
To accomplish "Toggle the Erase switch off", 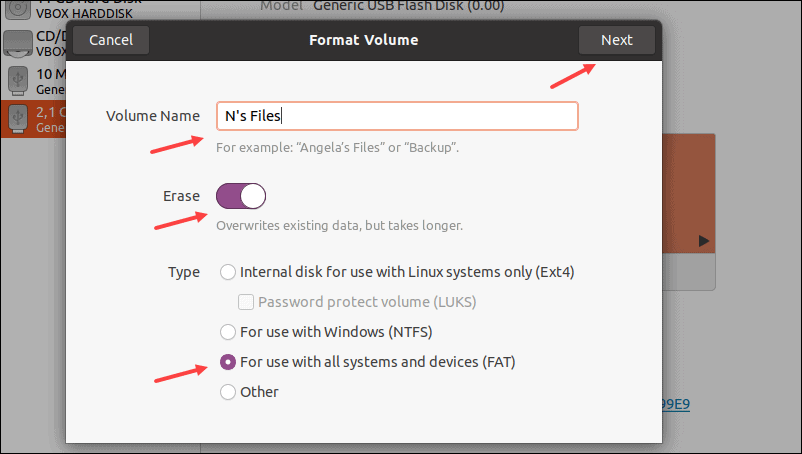I will coord(240,195).
